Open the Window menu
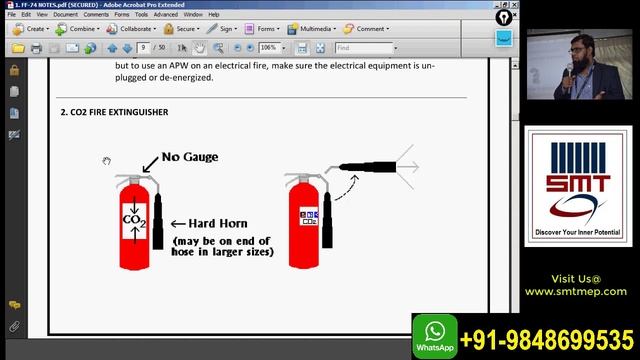 193,14
